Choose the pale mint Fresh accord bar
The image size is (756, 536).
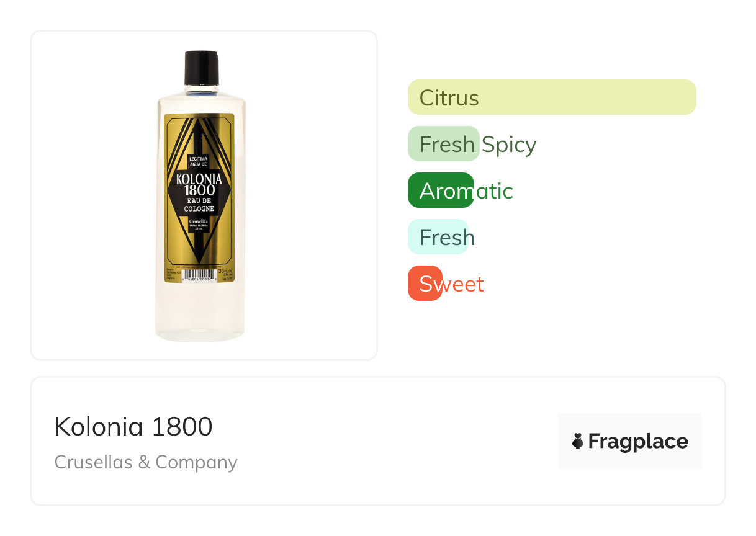(438, 237)
